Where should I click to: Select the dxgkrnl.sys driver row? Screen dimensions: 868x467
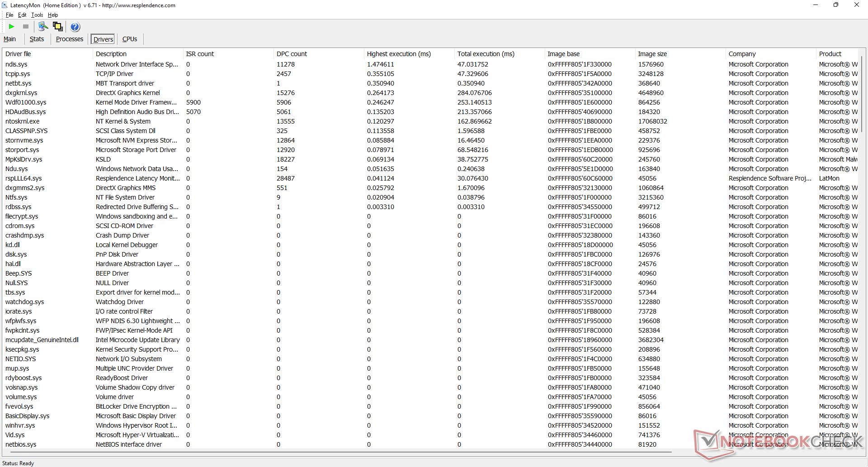pos(430,93)
